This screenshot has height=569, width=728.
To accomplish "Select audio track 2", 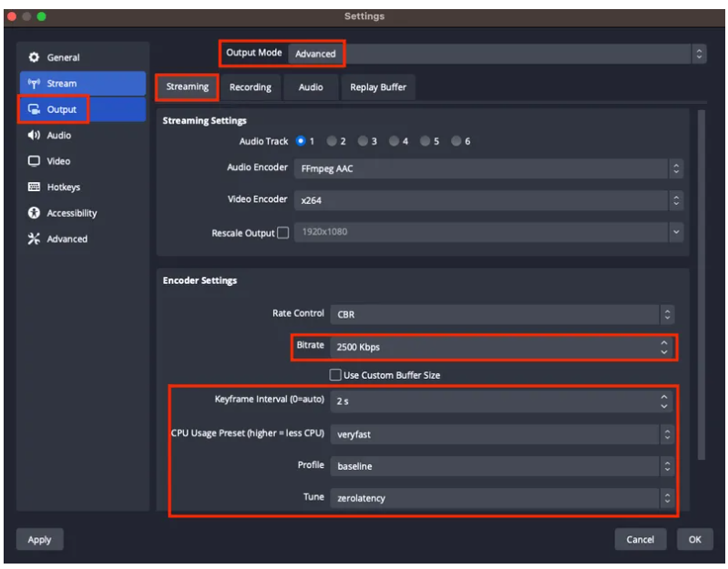I will 332,141.
